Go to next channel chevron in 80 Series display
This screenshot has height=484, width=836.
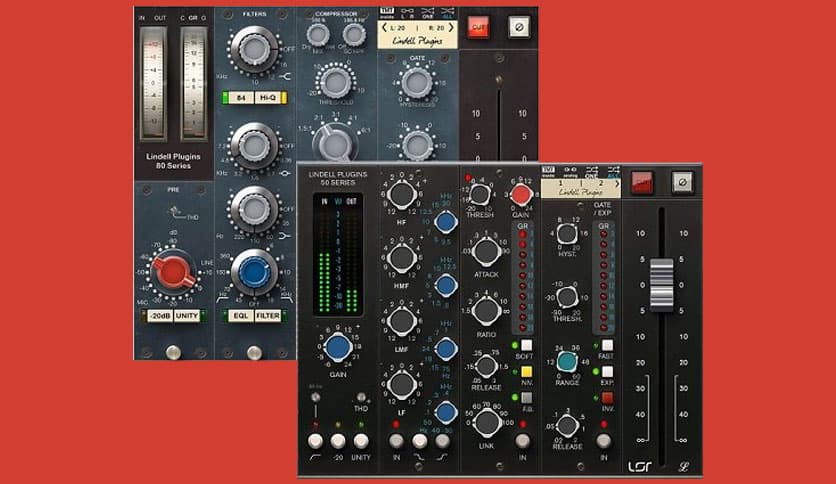point(451,28)
